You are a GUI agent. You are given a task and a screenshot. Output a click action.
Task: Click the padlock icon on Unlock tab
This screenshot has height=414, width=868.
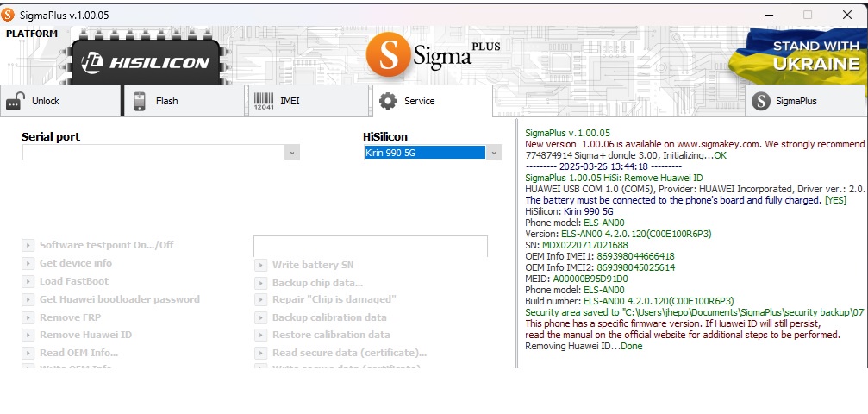pos(15,101)
